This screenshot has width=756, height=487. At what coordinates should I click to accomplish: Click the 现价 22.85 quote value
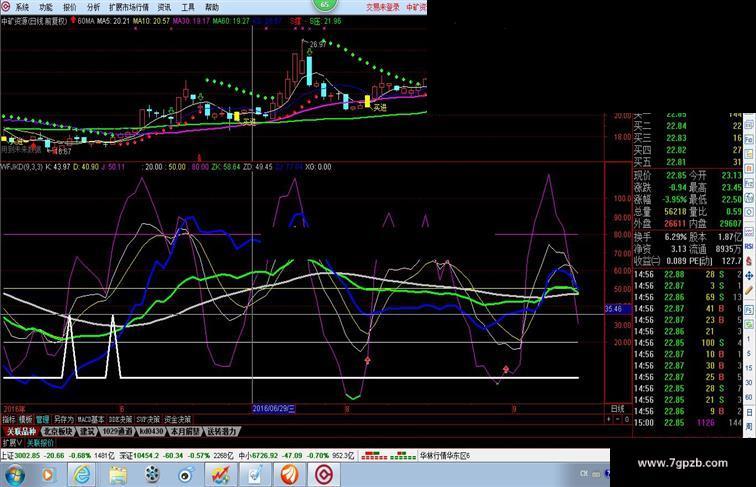(675, 175)
